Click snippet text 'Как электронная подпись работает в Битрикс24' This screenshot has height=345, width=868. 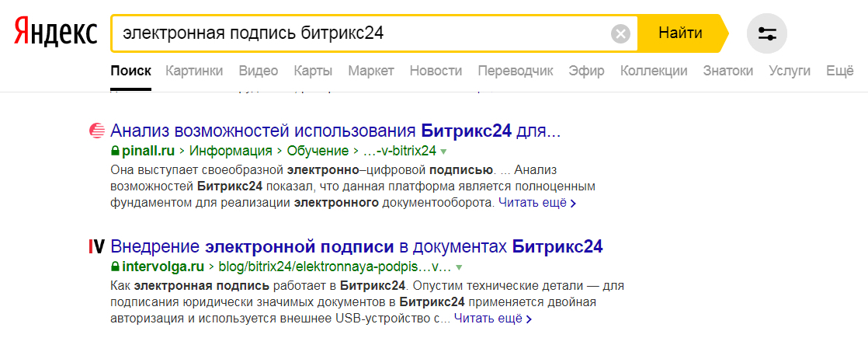click(259, 286)
